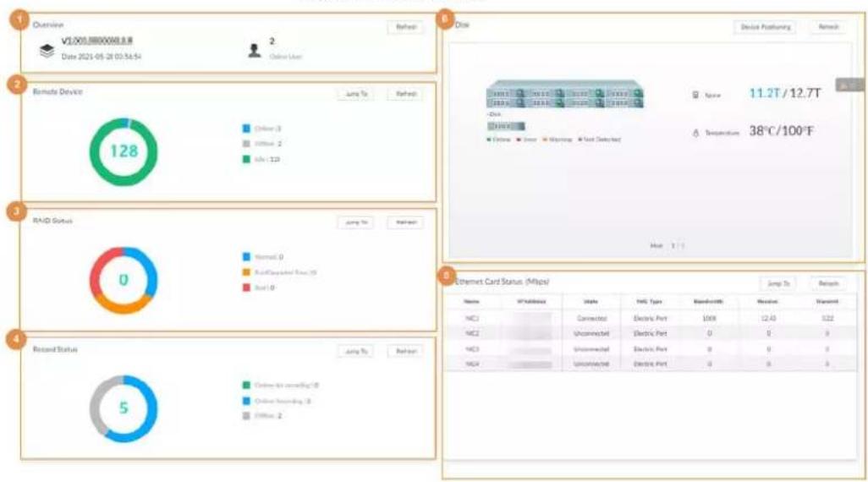The width and height of the screenshot is (868, 482).
Task: Click the Remote Device donut chart showing 128
Action: (124, 151)
